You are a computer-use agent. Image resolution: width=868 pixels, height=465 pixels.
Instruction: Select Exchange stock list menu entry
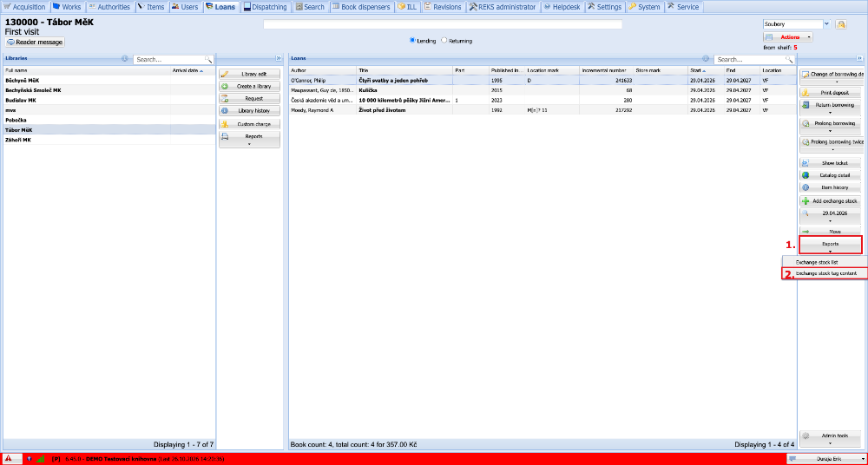coord(825,262)
